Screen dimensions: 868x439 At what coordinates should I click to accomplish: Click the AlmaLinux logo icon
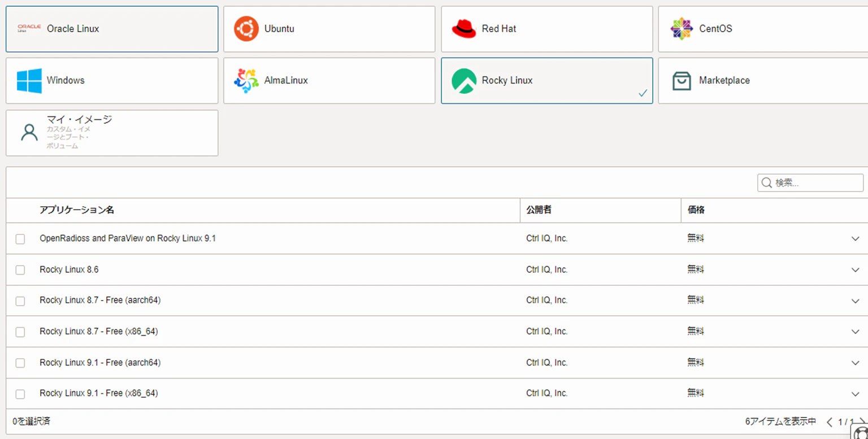click(246, 80)
